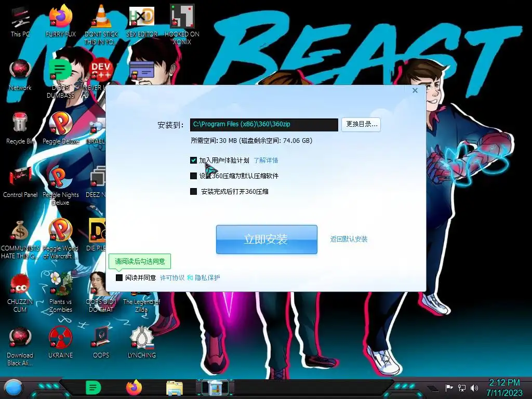Image resolution: width=532 pixels, height=399 pixels.
Task: Open File Explorer from the taskbar
Action: coord(175,388)
